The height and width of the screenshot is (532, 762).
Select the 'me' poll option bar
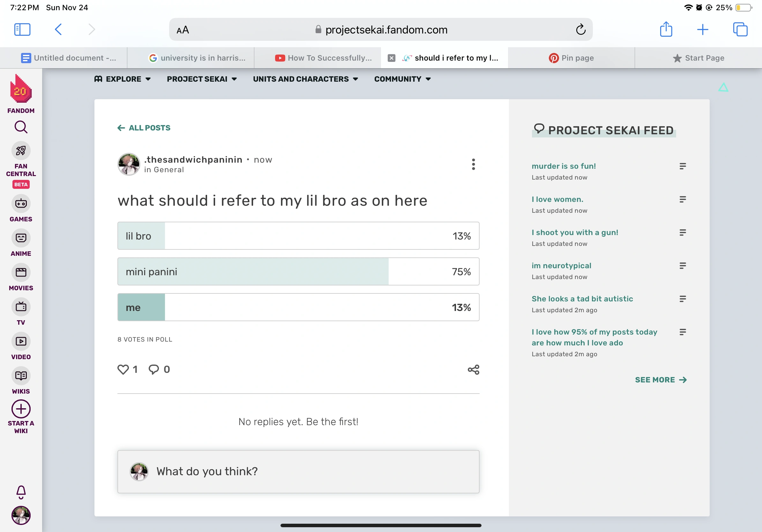pyautogui.click(x=298, y=307)
